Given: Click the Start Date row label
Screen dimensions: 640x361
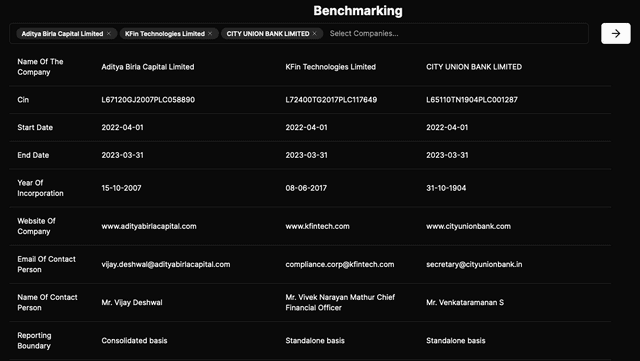Looking at the screenshot, I should coord(35,127).
